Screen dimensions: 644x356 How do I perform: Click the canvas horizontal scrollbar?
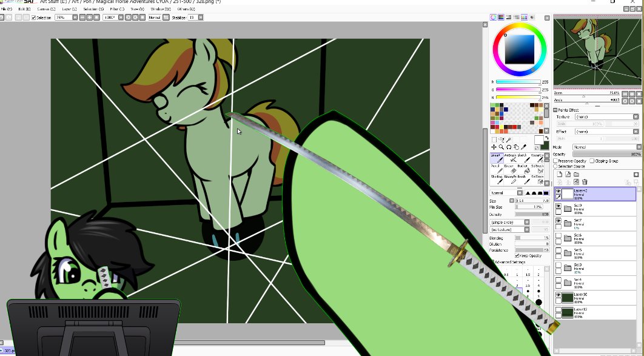click(250, 343)
